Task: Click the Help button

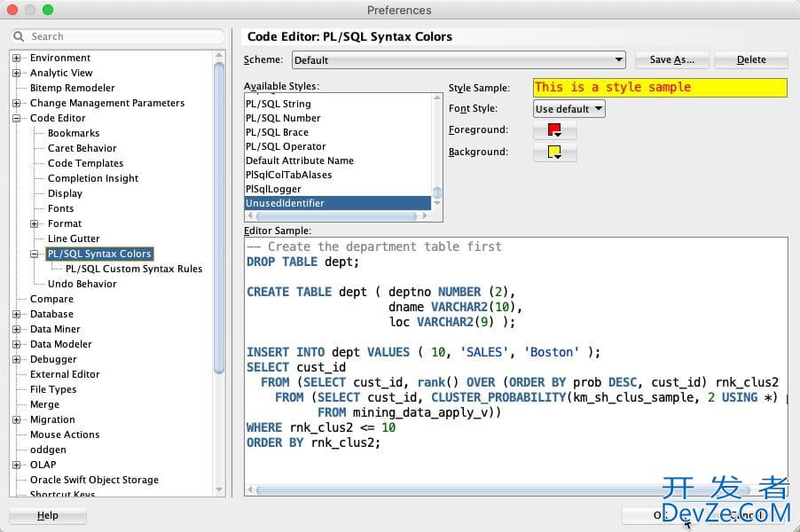Action: coord(47,516)
